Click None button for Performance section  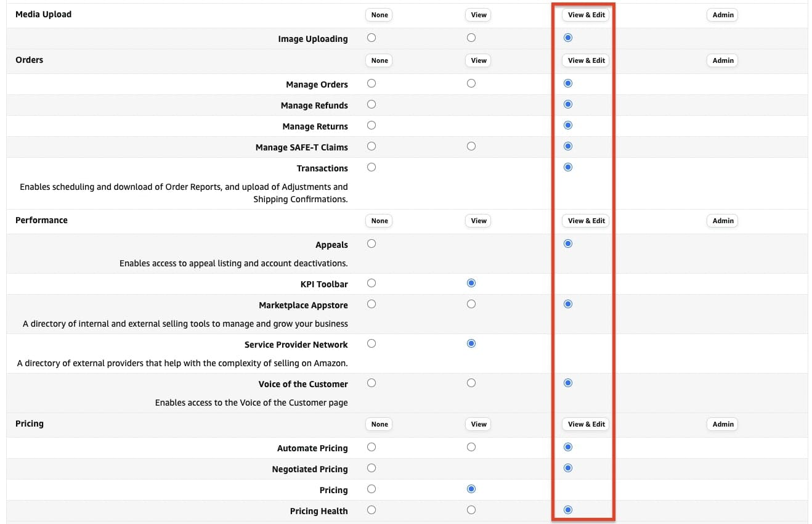click(380, 221)
